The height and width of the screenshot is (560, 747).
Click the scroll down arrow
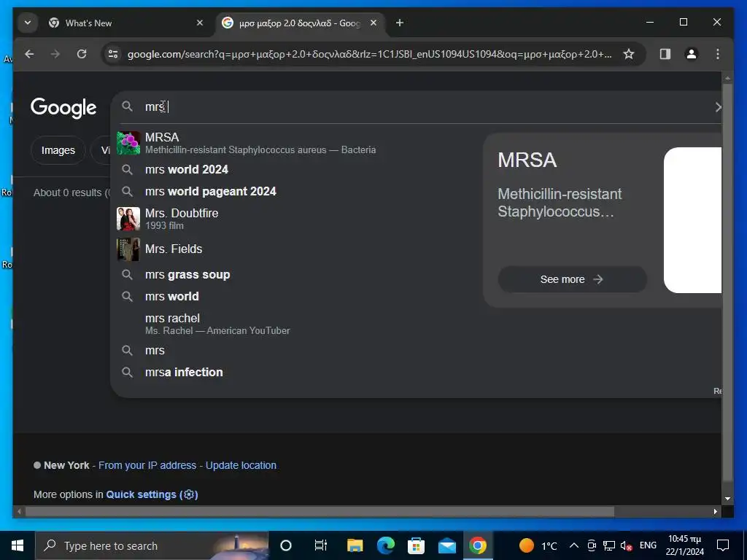pos(727,499)
